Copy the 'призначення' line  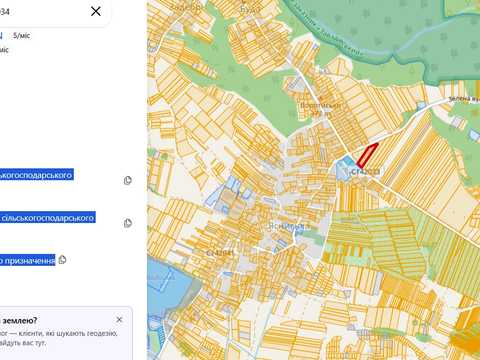tap(62, 260)
